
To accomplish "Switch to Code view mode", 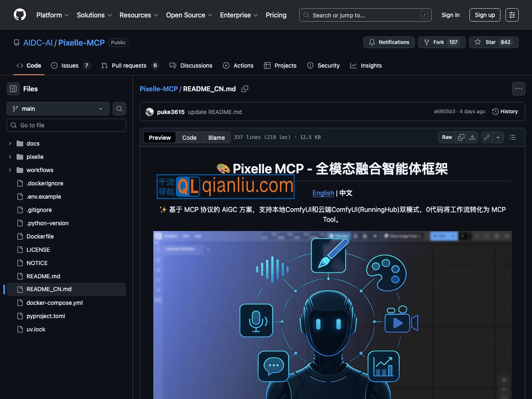I will 189,138.
